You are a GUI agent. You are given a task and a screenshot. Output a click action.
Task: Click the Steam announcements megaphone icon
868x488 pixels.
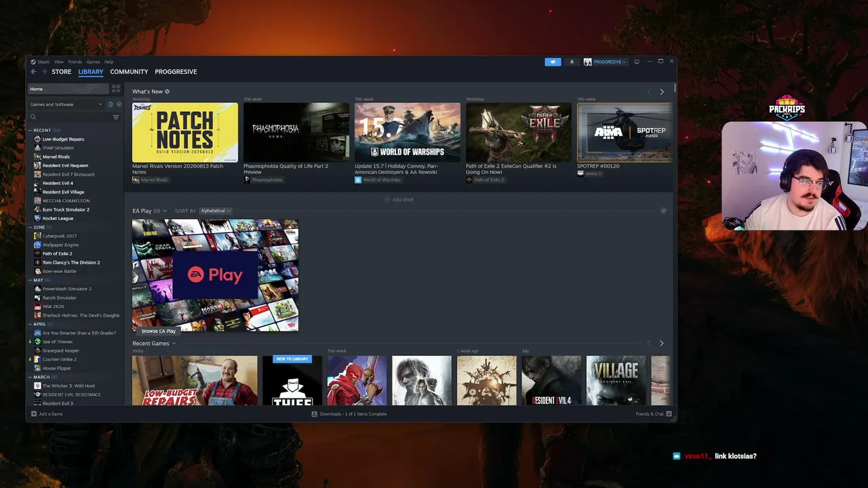click(x=553, y=62)
